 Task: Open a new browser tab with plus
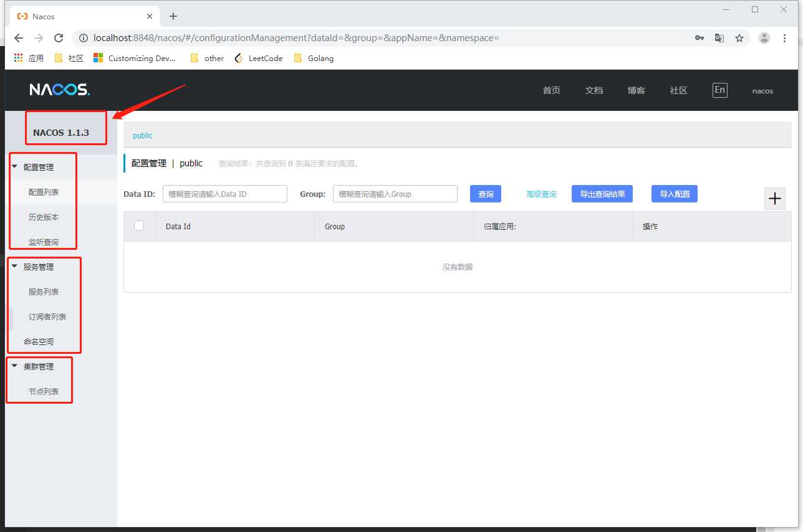(173, 16)
